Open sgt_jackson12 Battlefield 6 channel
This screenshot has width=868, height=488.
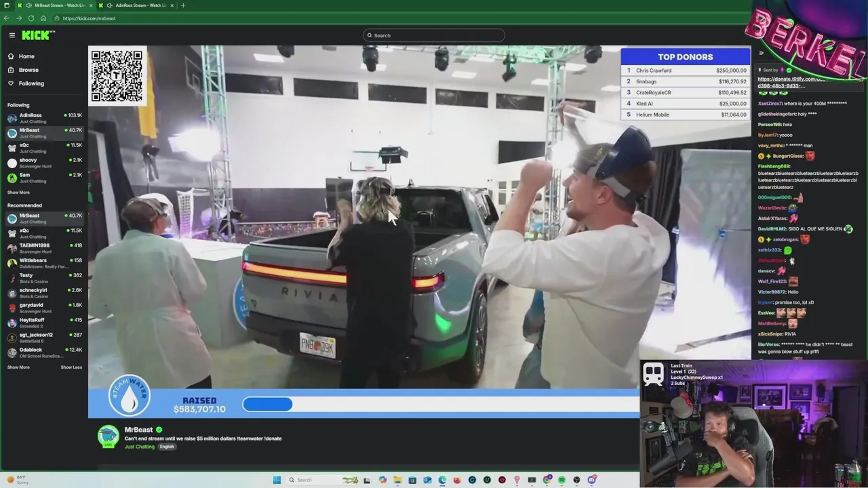44,338
